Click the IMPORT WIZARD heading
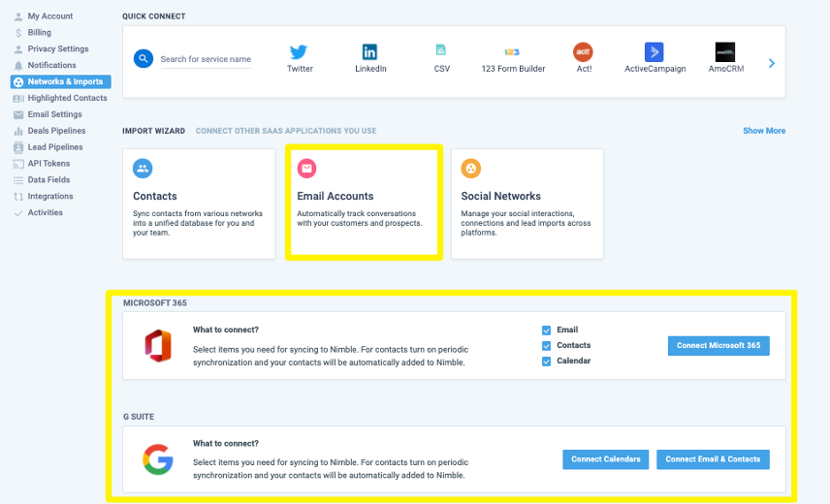Screen dimensions: 830x504 (153, 131)
